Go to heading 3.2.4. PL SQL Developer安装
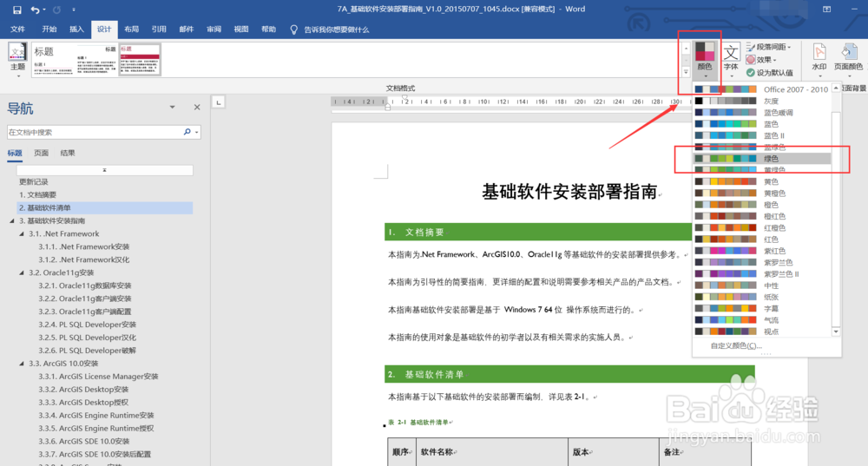 [x=87, y=325]
